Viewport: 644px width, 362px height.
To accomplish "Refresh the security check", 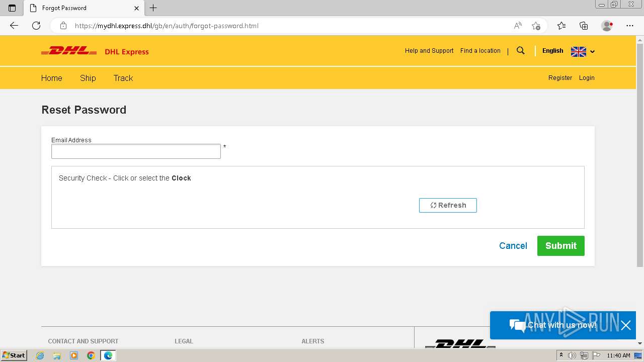I will click(x=448, y=205).
